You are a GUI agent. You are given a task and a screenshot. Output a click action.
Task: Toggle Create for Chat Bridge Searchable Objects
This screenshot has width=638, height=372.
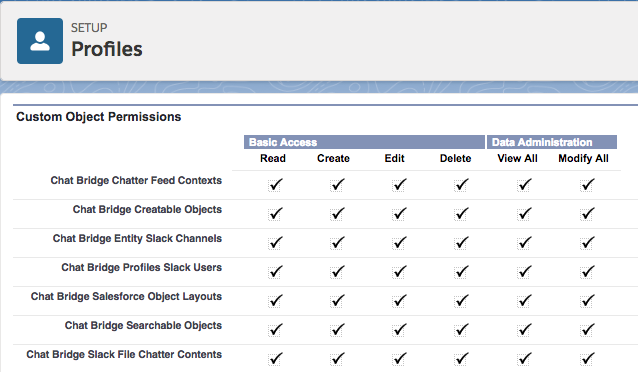click(337, 330)
